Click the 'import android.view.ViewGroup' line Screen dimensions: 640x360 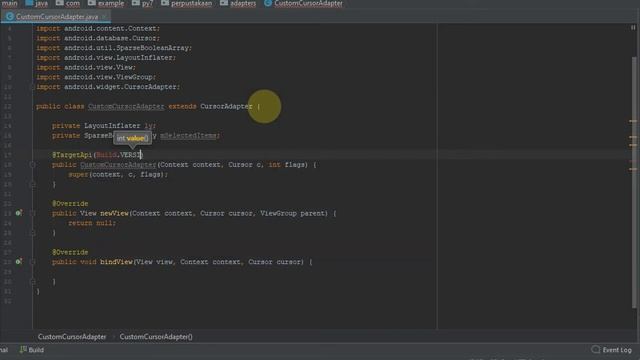[96, 77]
